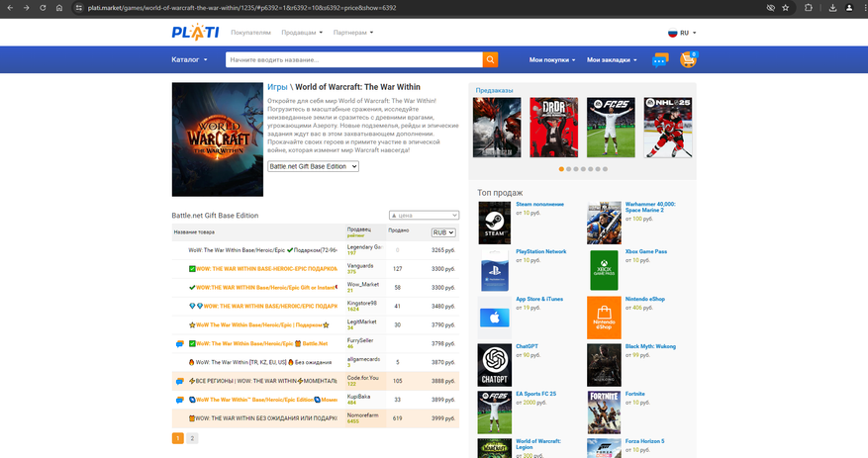Go back with browser back arrow
This screenshot has width=868, height=458.
(x=10, y=8)
